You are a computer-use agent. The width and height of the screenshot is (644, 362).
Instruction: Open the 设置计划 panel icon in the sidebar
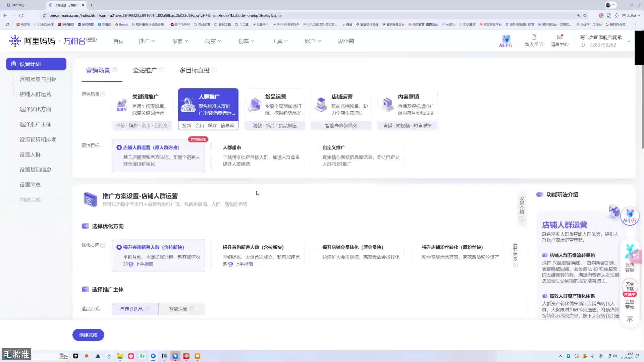tap(13, 64)
